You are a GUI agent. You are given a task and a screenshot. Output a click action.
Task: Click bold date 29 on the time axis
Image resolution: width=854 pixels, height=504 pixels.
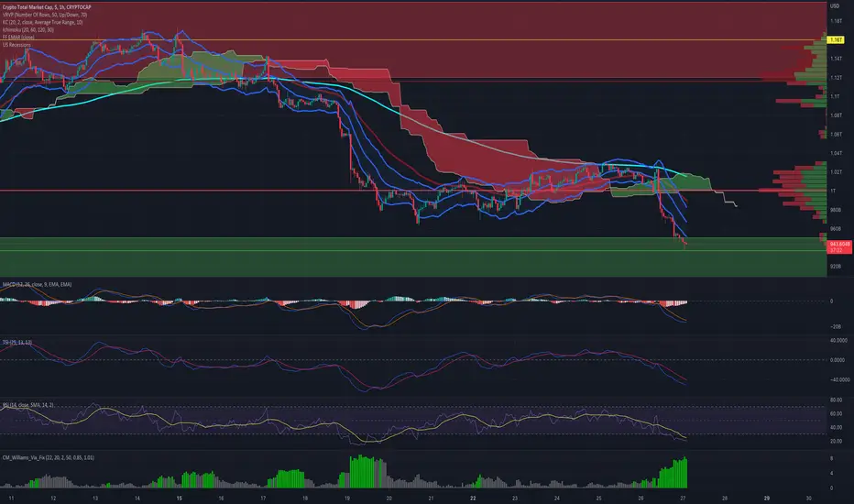(x=767, y=498)
